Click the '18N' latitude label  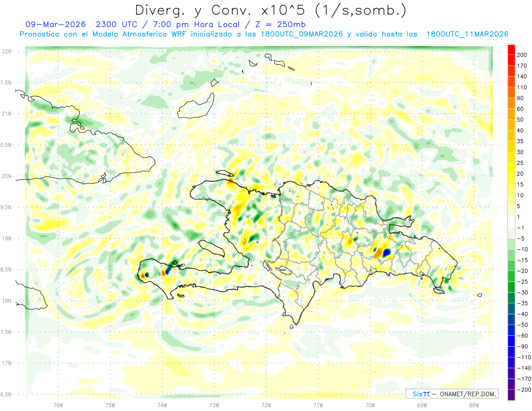click(x=6, y=301)
